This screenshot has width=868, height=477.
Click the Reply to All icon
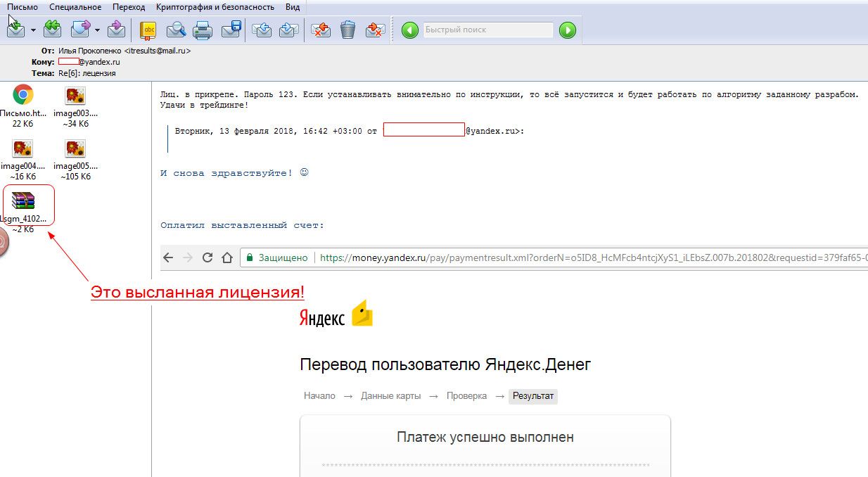(x=52, y=30)
